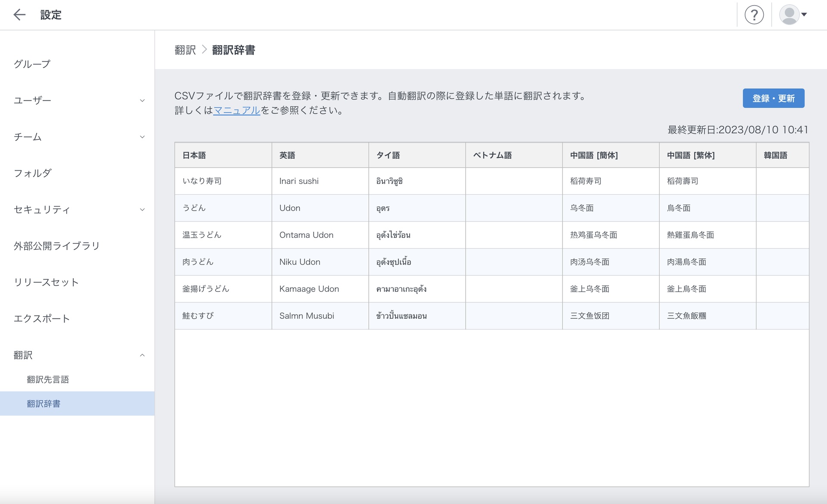Click the 翻訳 breadcrumb link
827x504 pixels.
[x=185, y=50]
